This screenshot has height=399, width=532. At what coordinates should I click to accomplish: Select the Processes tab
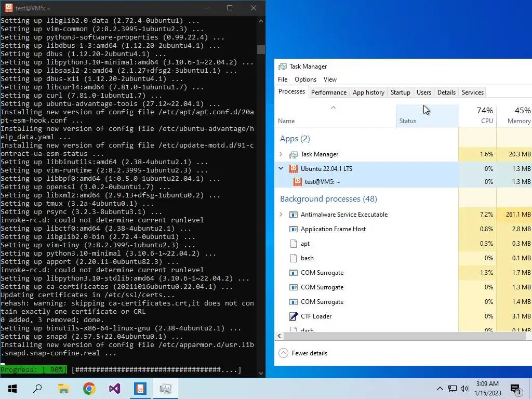coord(291,91)
